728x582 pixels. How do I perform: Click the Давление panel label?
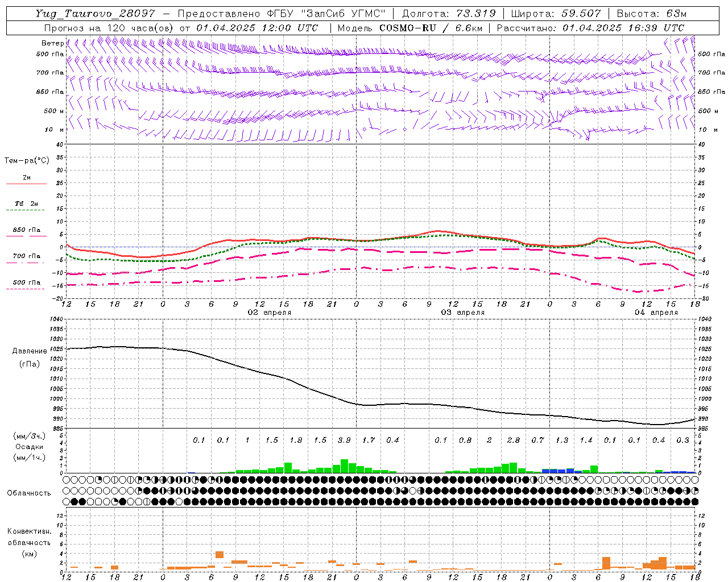tap(30, 351)
